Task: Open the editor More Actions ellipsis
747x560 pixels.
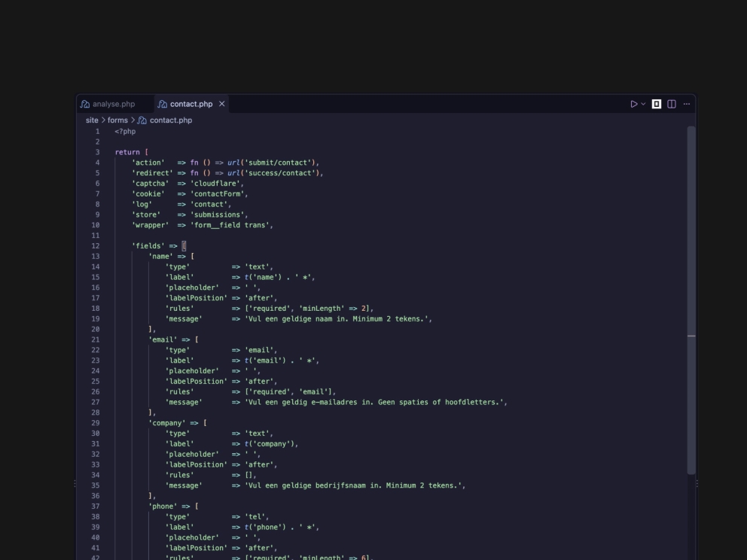Action: 687,104
